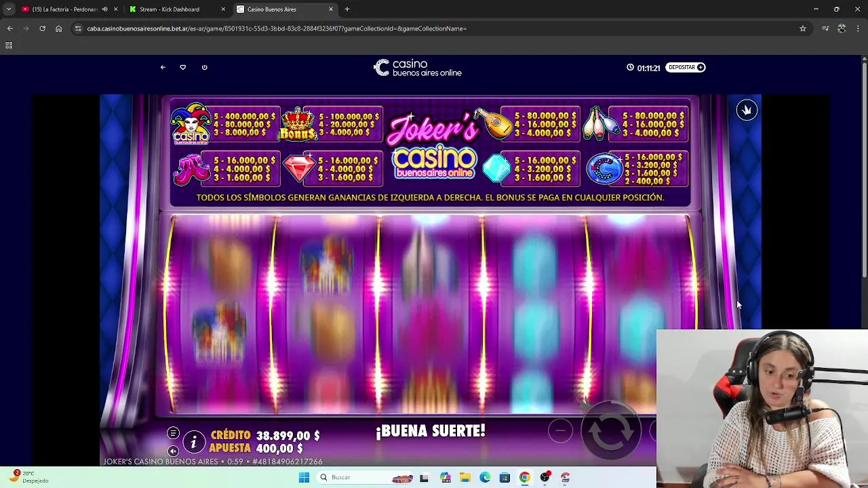Open site information icon in address bar
Image resolution: width=868 pixels, height=488 pixels.
[78, 28]
